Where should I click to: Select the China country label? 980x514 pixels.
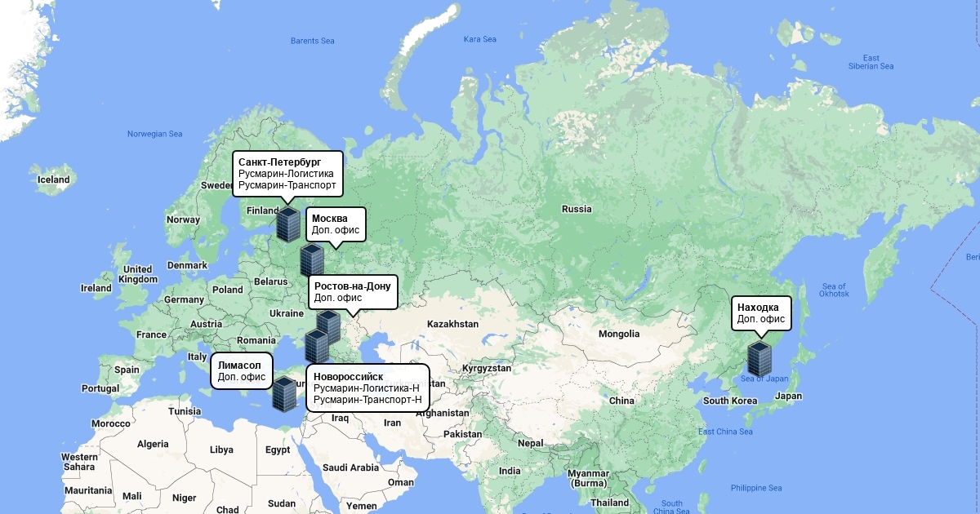click(x=621, y=401)
